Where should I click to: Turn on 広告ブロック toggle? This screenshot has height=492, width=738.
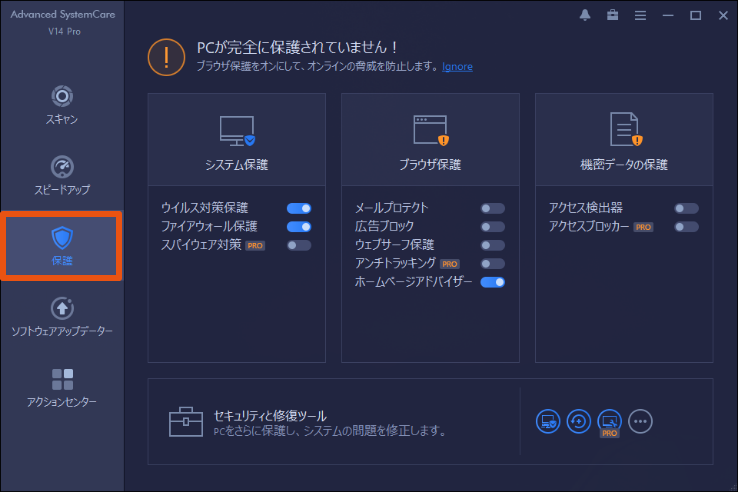[x=493, y=226]
